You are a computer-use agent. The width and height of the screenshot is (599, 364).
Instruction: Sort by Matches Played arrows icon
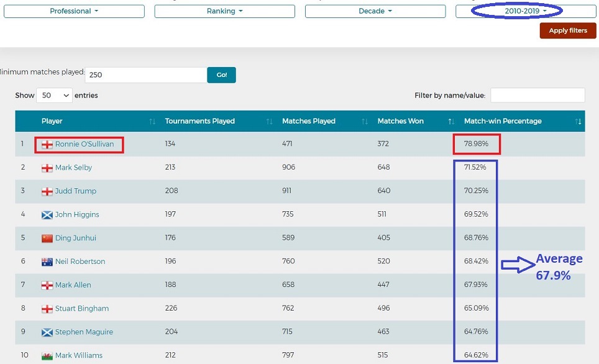click(365, 121)
